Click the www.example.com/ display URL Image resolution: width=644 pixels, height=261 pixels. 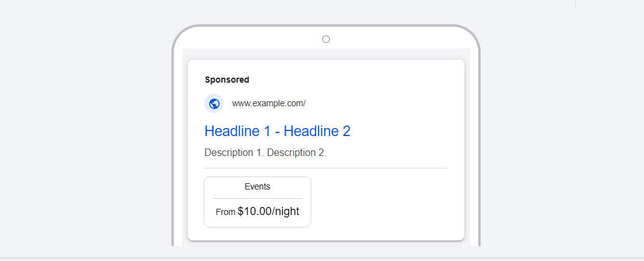coord(268,103)
